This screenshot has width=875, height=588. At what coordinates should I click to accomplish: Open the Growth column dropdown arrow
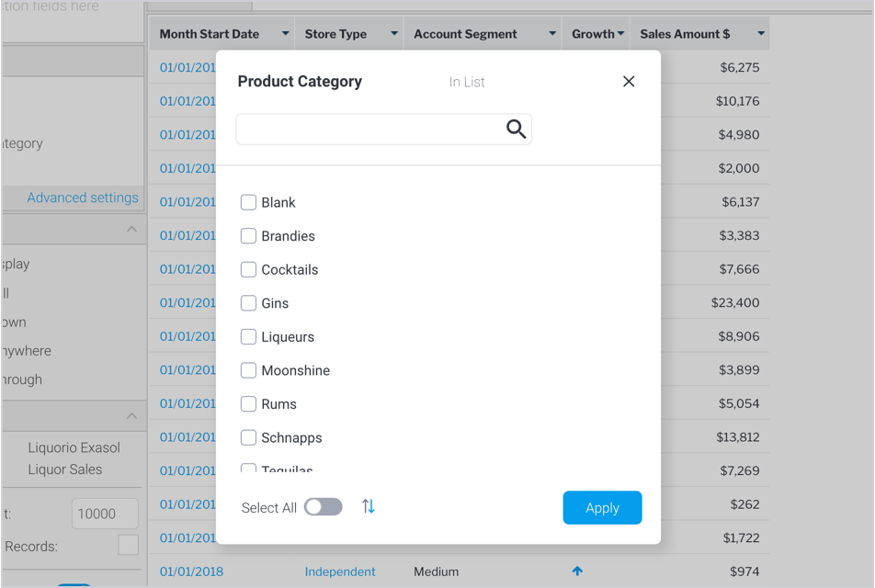621,34
